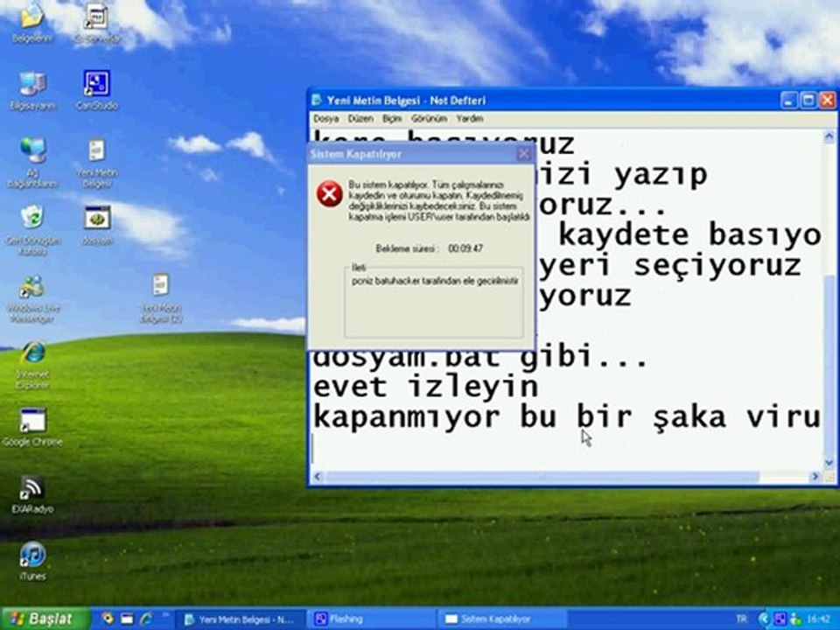
Task: Open the Belgelerim folder desktop icon
Action: 32,21
